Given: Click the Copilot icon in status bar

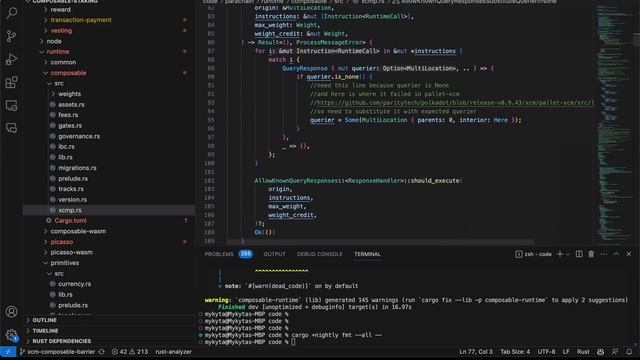Looking at the screenshot, I should [x=600, y=351].
